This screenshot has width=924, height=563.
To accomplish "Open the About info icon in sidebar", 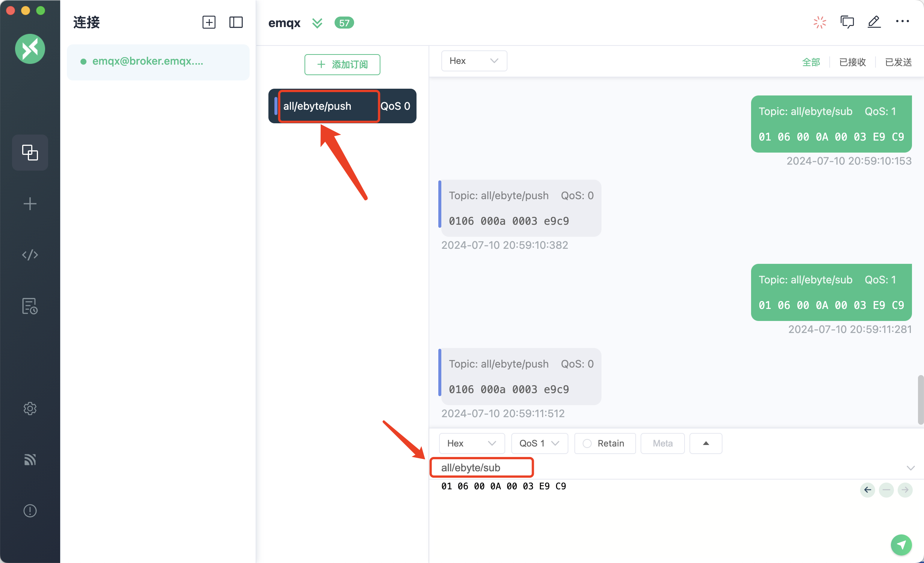I will 30,510.
